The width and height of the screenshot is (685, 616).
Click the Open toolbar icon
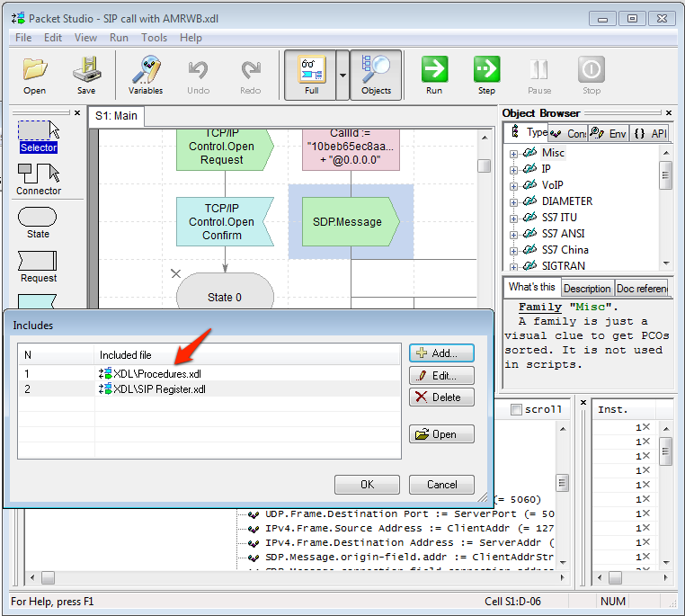tap(35, 75)
